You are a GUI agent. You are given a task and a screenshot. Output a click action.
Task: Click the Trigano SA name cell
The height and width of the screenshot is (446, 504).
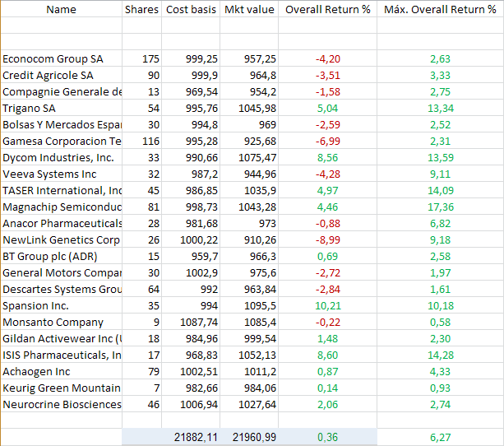(62, 108)
